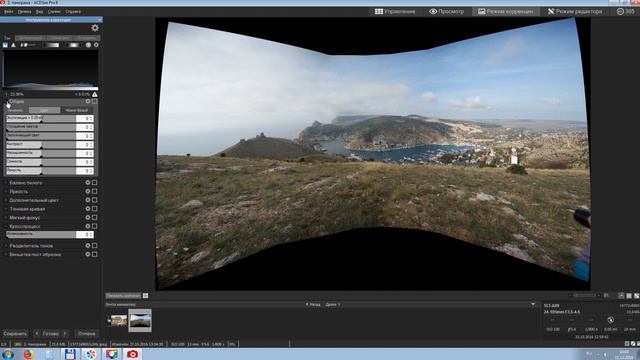
Task: Open the Виньетка пост обрезки settings gear
Action: (x=88, y=254)
